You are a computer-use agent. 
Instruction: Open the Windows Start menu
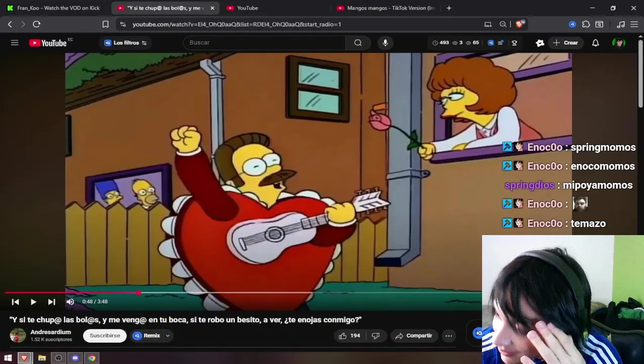[8, 358]
